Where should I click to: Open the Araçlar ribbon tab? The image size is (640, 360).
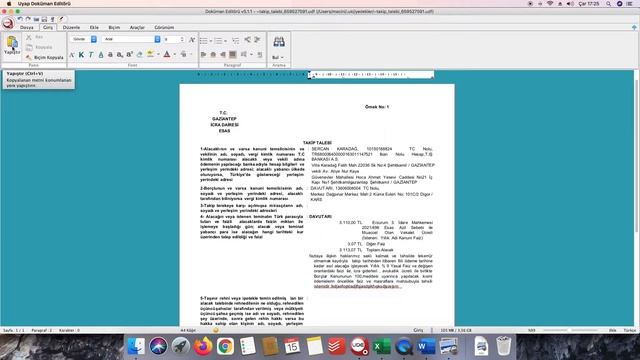pyautogui.click(x=137, y=27)
